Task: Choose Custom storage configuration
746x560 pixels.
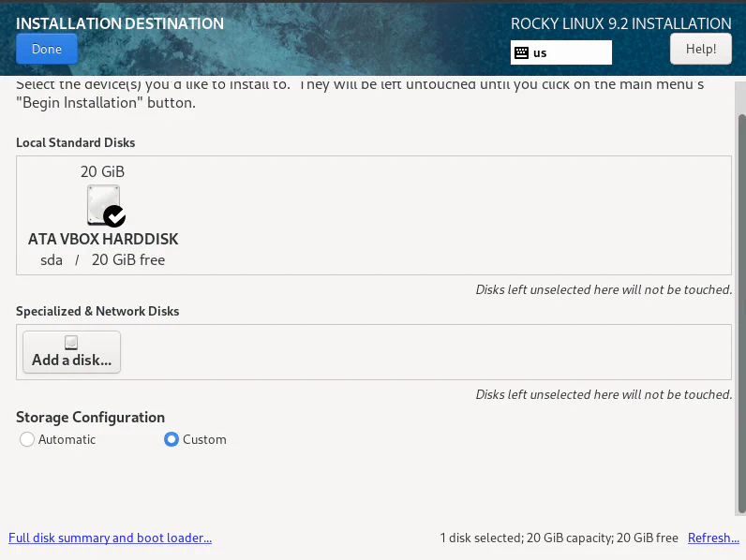Action: tap(195, 439)
